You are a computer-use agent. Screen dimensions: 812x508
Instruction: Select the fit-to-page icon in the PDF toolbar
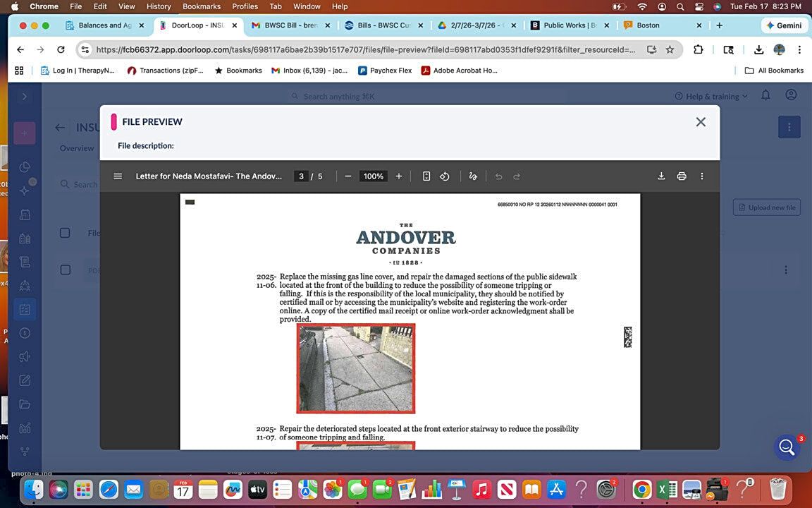(x=426, y=176)
